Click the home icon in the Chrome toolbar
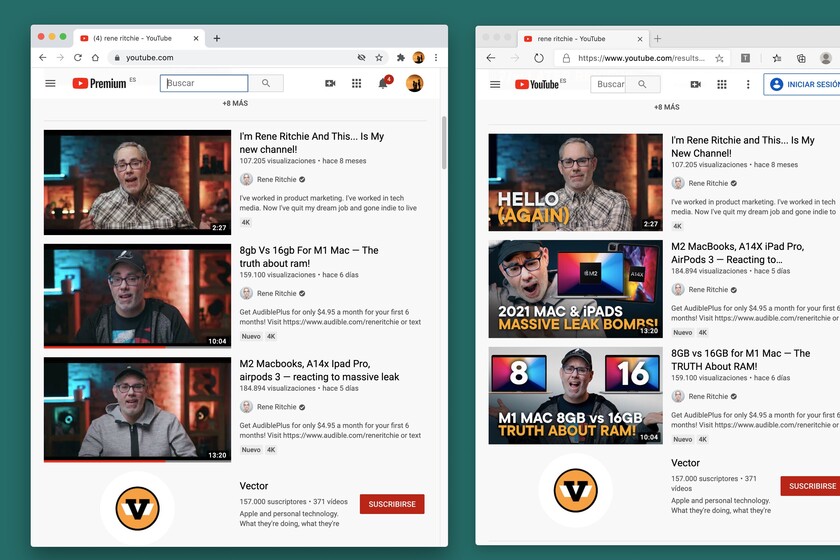The image size is (840, 560). (x=95, y=57)
